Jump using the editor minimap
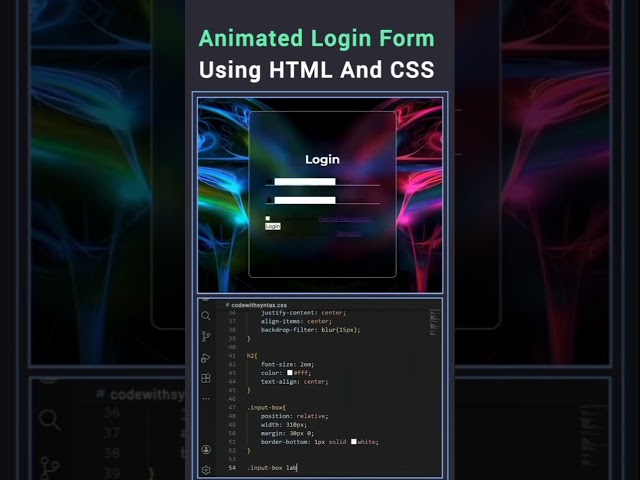The height and width of the screenshot is (480, 640). pyautogui.click(x=435, y=322)
